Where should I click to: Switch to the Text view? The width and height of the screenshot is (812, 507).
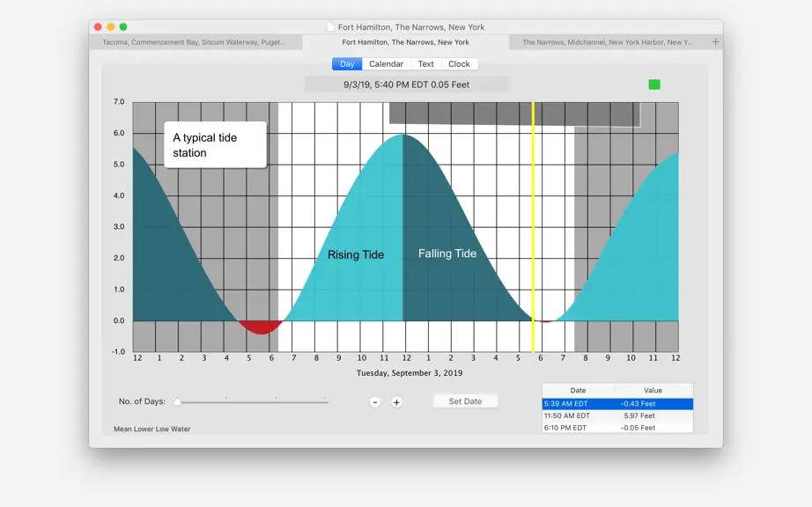pyautogui.click(x=425, y=63)
